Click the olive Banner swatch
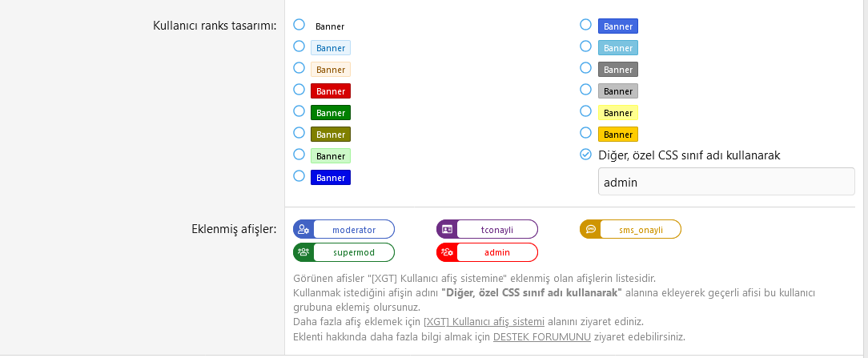Screen dimensions: 868x358 [330, 135]
